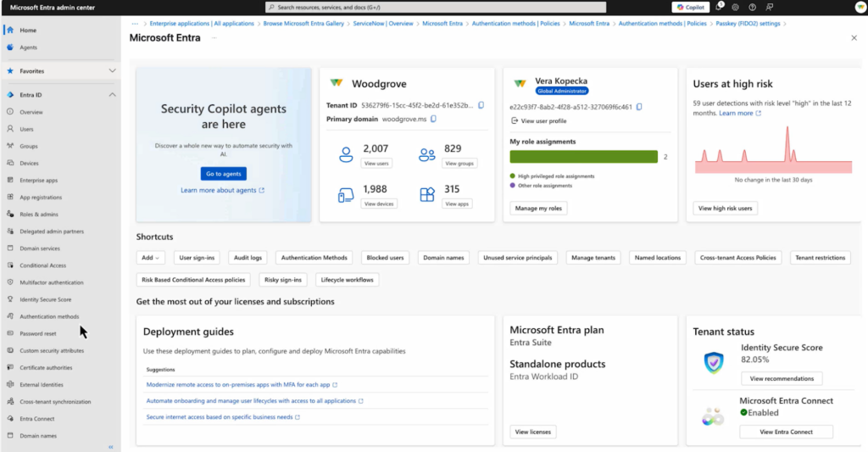Click the Risky sign-ins shortcut
This screenshot has width=868, height=452.
pyautogui.click(x=283, y=280)
